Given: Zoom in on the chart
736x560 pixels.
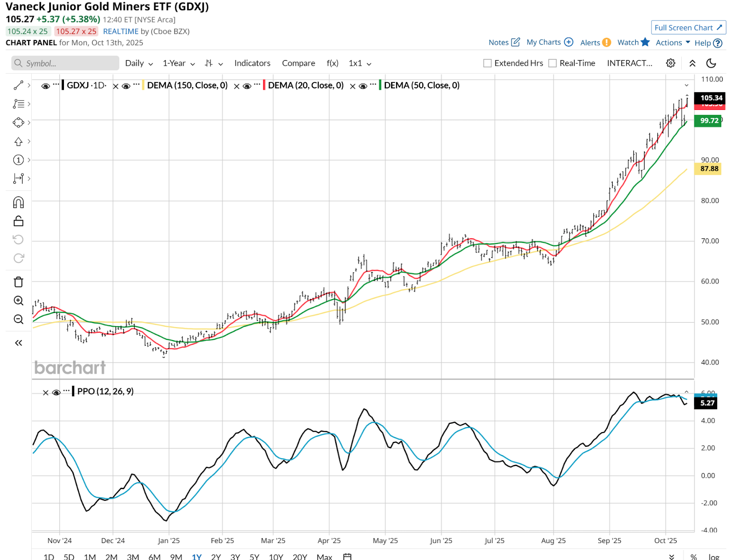Looking at the screenshot, I should [18, 300].
